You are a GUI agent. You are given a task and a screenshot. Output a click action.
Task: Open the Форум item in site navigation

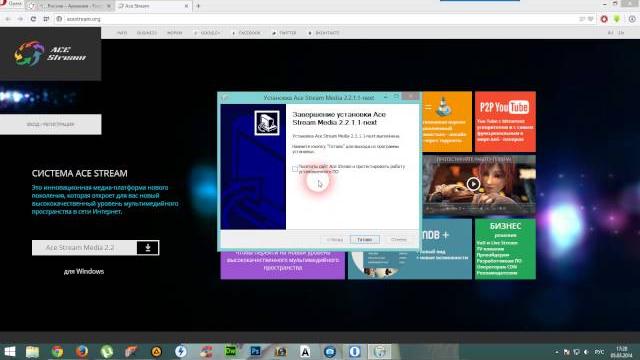click(174, 33)
